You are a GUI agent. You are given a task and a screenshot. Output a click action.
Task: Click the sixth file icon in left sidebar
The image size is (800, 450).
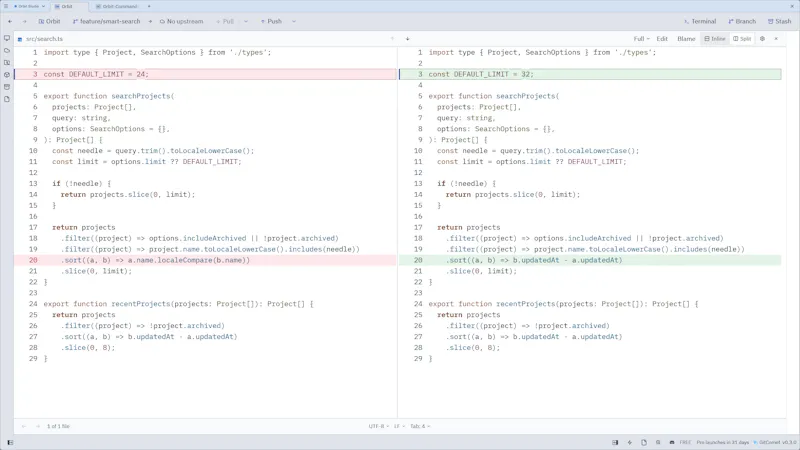pyautogui.click(x=7, y=99)
